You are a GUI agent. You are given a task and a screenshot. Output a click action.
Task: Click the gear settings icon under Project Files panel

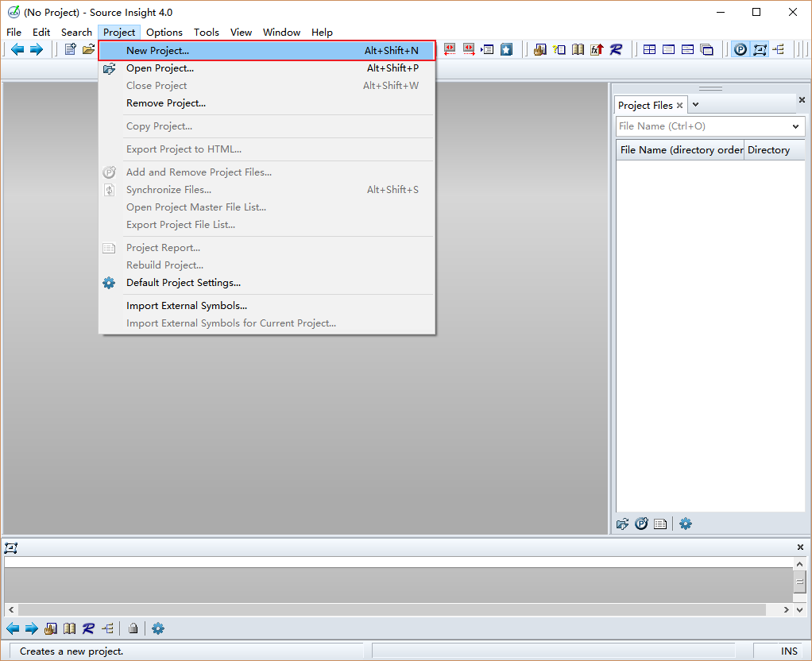[x=686, y=524]
